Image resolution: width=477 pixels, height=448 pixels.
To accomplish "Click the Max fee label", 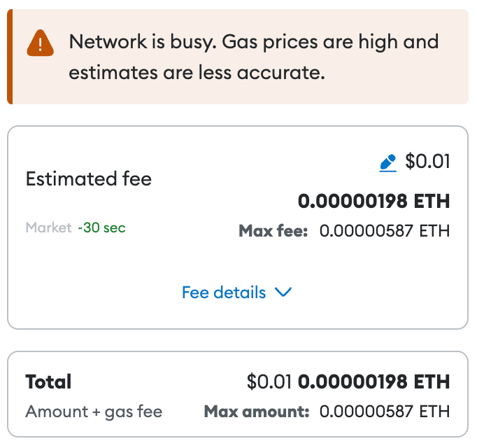I will (273, 230).
